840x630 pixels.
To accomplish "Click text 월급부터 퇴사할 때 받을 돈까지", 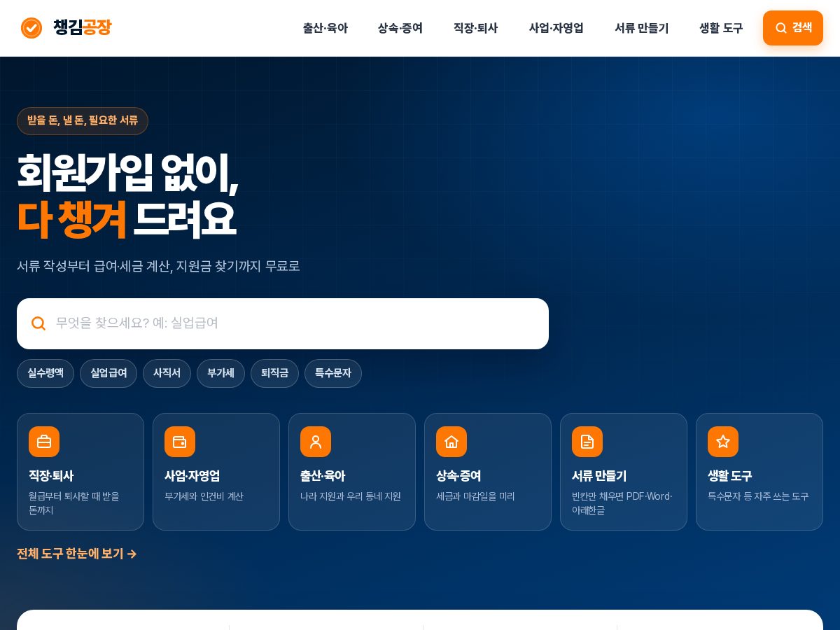I will 74,503.
